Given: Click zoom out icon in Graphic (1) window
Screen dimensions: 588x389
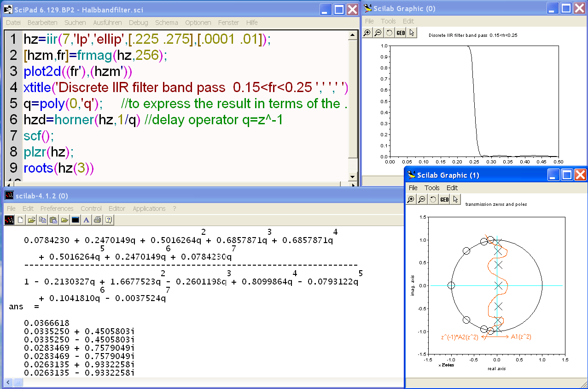Looking at the screenshot, I should click(x=422, y=199).
